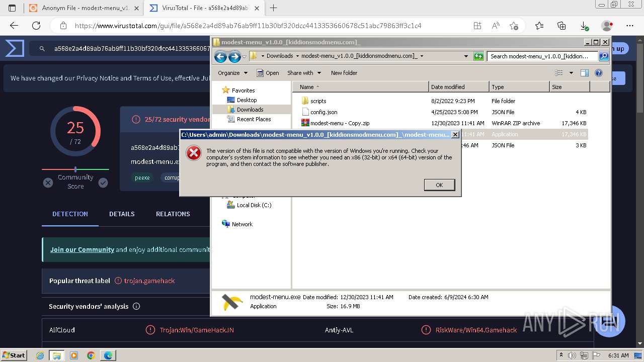The width and height of the screenshot is (644, 362).
Task: Open Chrome from taskbar
Action: 91,355
